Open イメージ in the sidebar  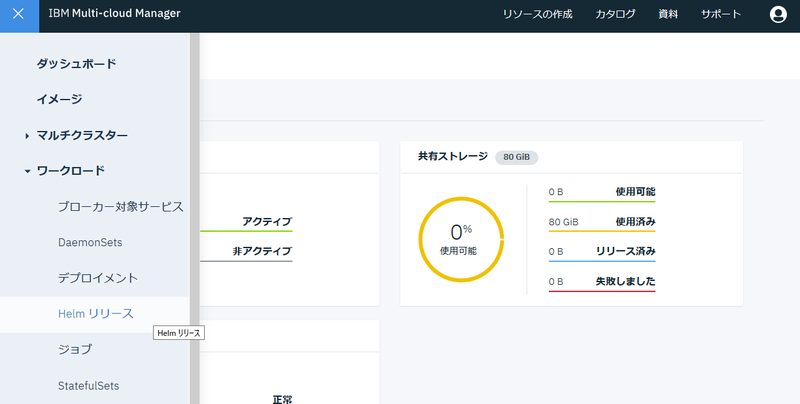click(x=59, y=99)
